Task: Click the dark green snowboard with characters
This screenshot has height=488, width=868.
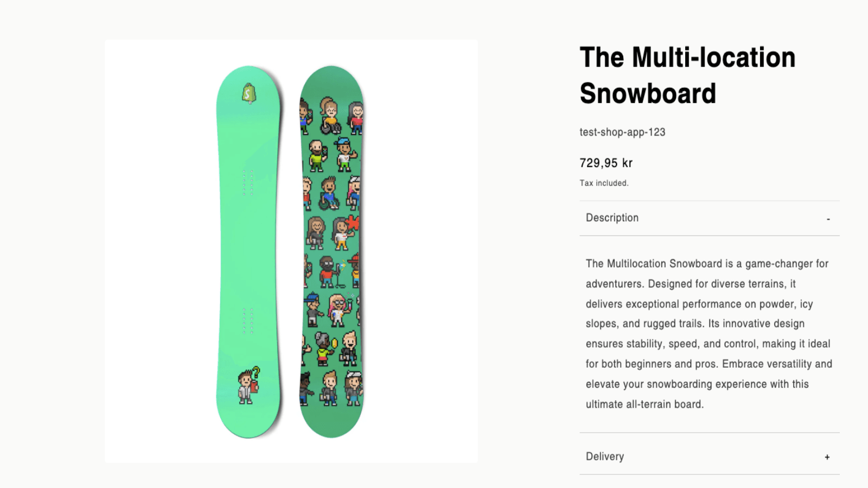Action: (331, 252)
